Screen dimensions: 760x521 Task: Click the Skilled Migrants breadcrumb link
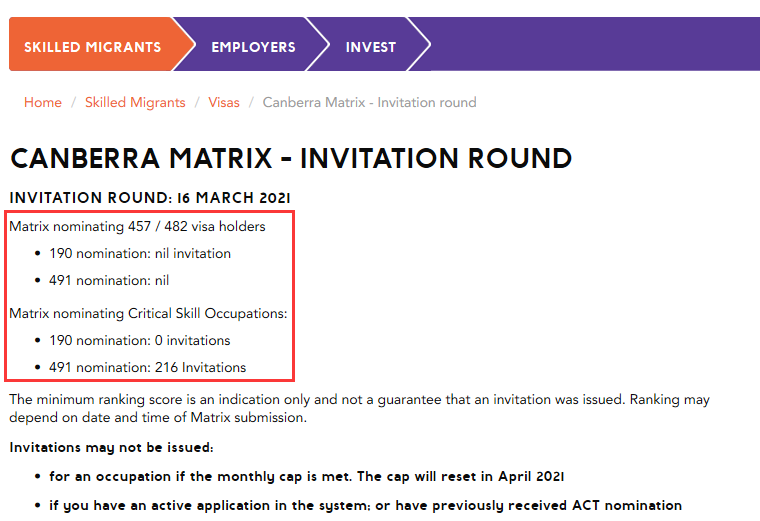[x=135, y=102]
